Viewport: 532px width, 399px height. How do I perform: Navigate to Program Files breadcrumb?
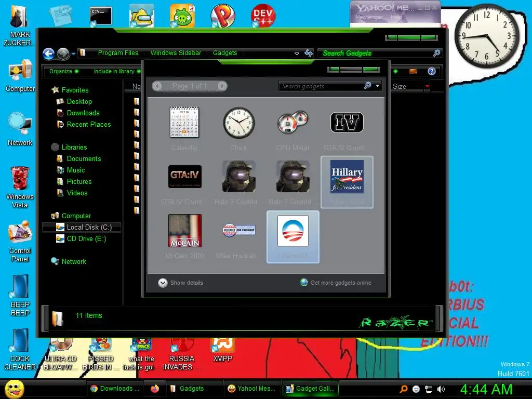click(x=118, y=53)
